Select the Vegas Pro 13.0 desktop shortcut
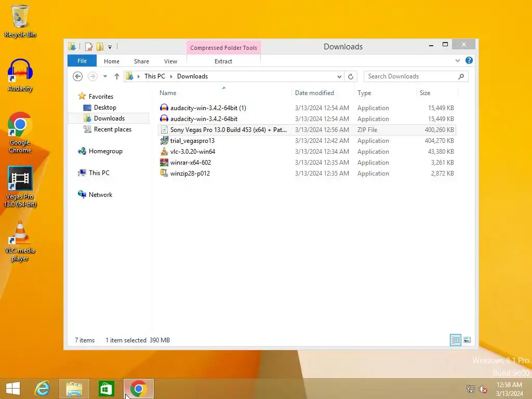This screenshot has height=399, width=532. click(x=20, y=187)
